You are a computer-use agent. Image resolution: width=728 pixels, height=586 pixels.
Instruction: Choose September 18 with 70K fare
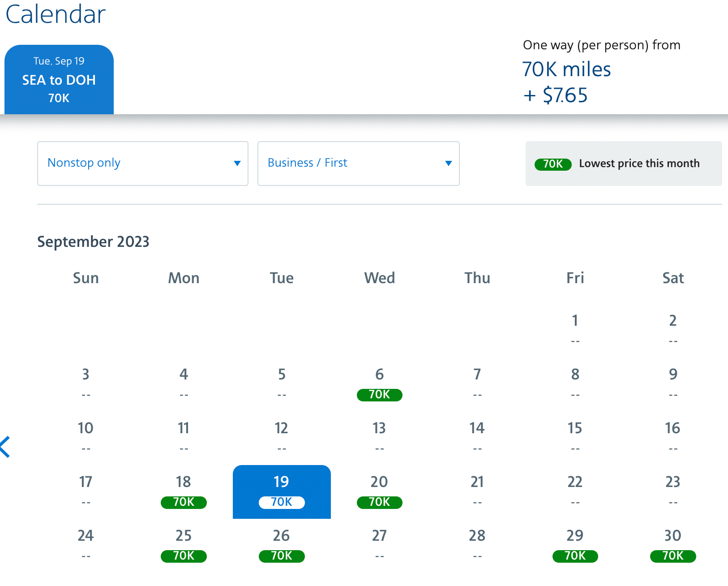click(184, 491)
